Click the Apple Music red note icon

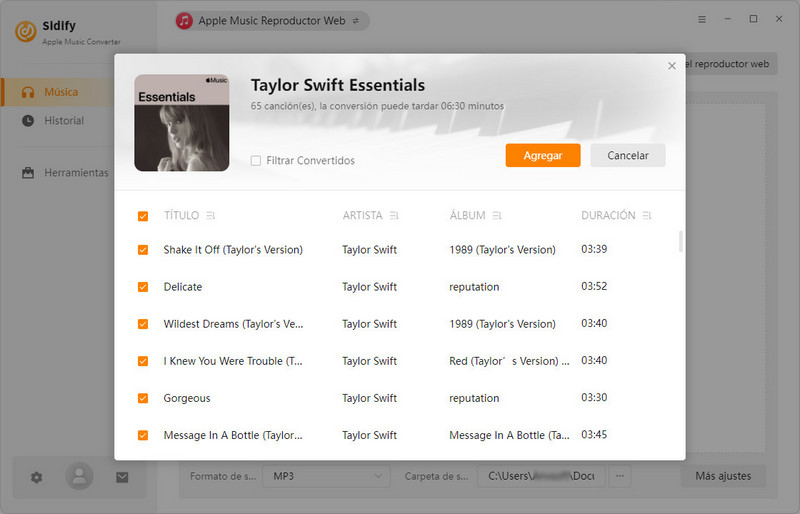(x=184, y=21)
